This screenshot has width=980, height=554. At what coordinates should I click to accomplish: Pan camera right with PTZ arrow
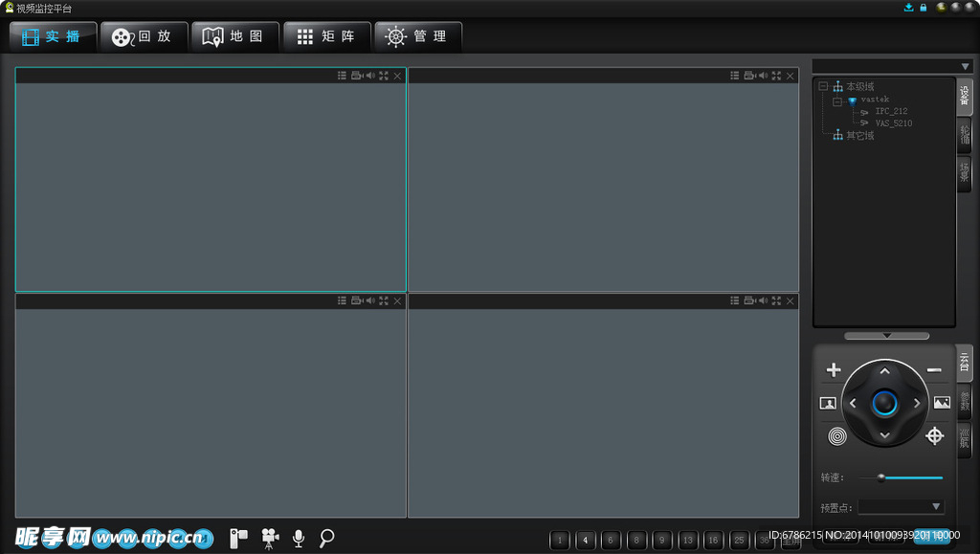coord(917,404)
